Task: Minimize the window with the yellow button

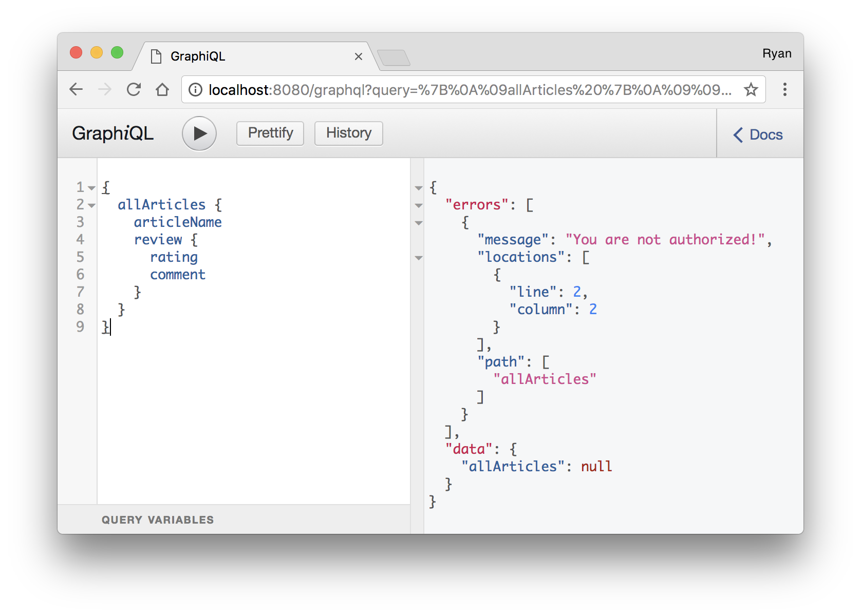Action: [x=97, y=52]
